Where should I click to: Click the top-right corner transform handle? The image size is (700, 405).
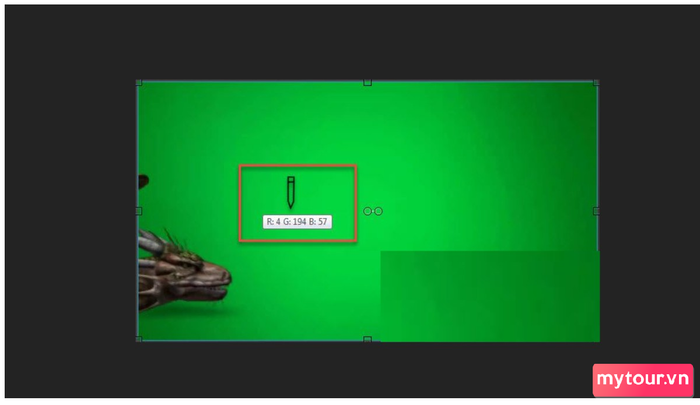coord(596,83)
